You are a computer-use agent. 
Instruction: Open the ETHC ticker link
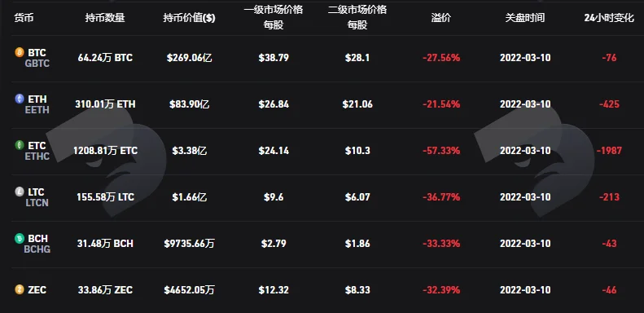[x=37, y=156]
